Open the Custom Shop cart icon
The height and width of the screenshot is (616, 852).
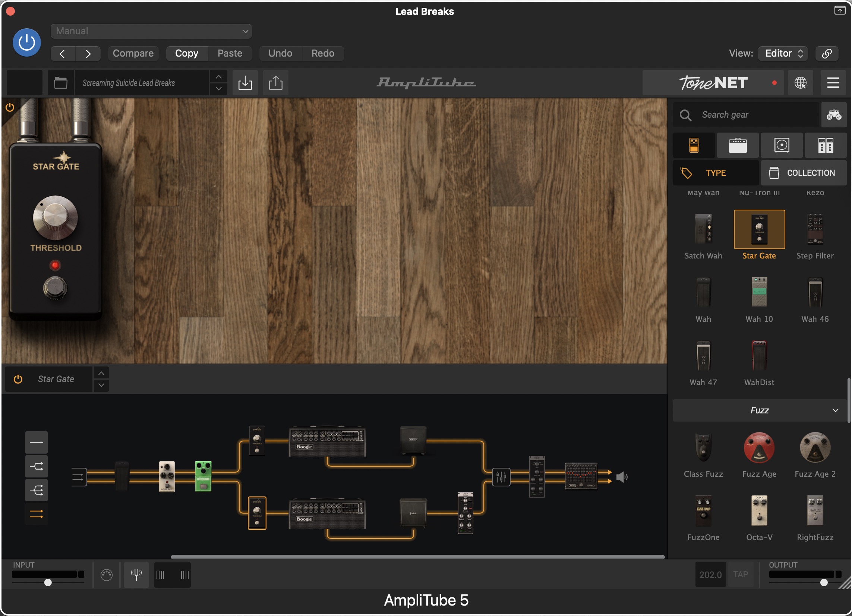click(834, 114)
